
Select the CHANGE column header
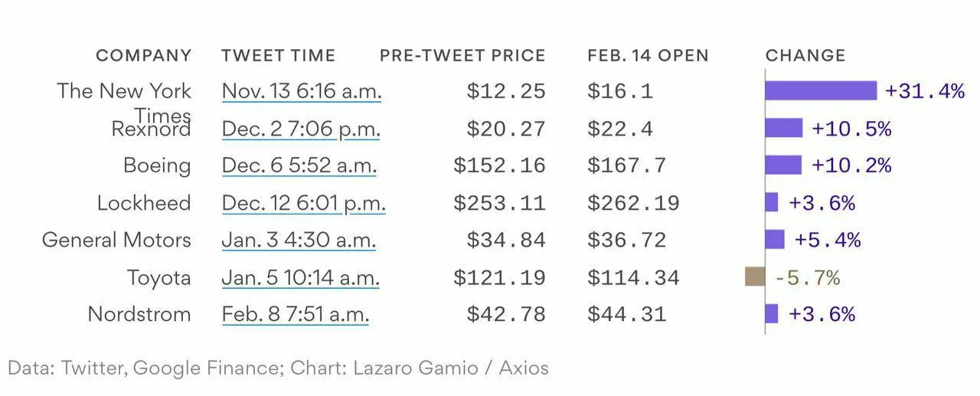coord(805,56)
